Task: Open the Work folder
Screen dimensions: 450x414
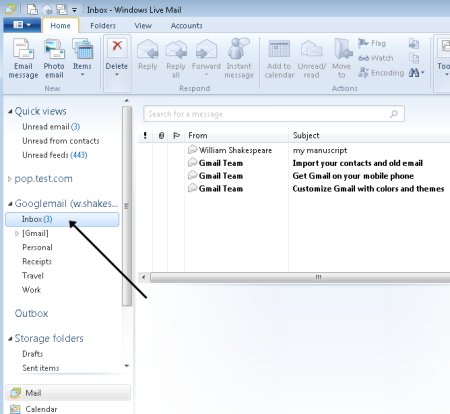Action: [31, 290]
